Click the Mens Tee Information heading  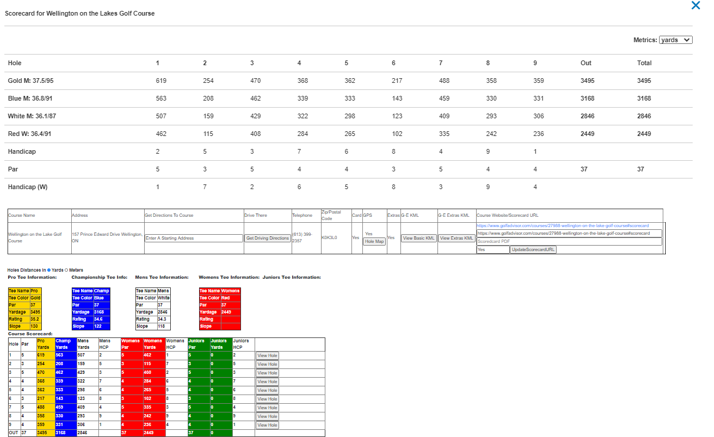point(162,277)
